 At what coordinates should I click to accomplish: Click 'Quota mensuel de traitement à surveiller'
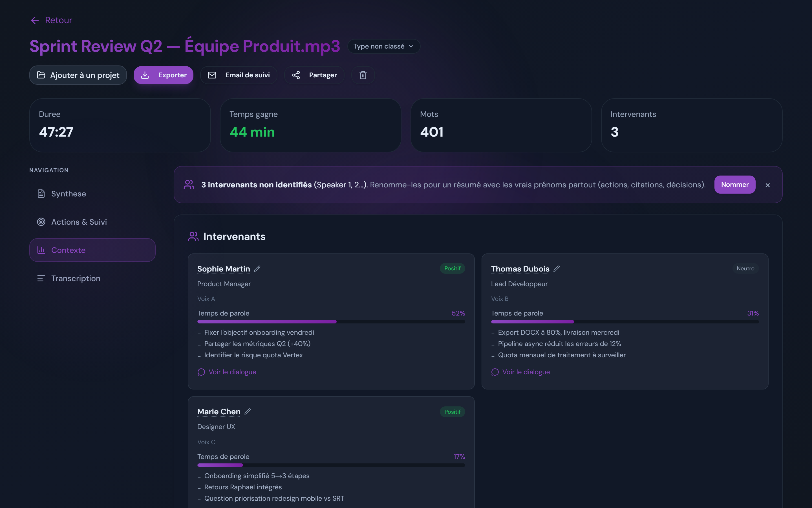coord(562,355)
